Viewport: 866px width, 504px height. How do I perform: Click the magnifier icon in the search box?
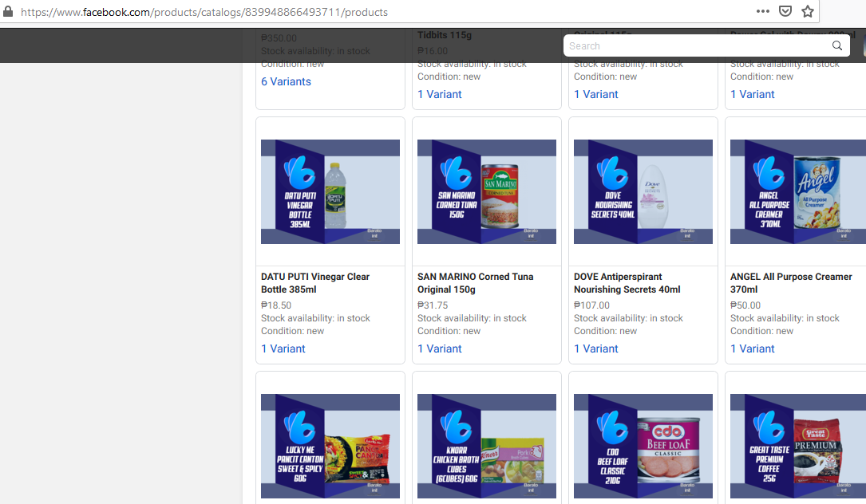836,45
